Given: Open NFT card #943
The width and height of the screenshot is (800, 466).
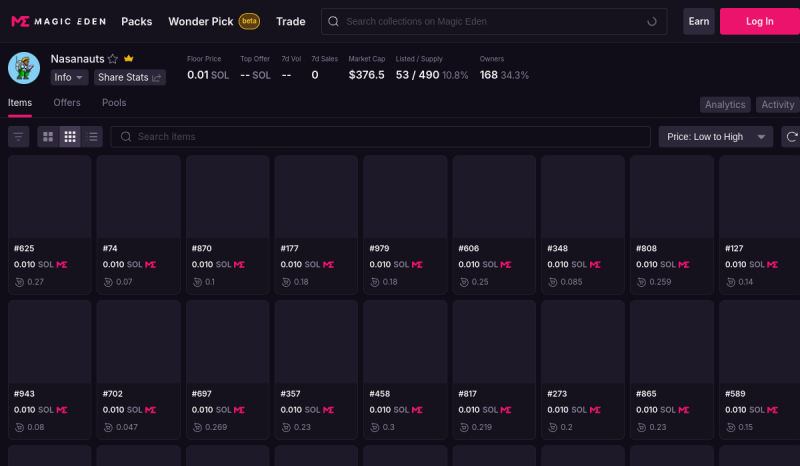Looking at the screenshot, I should (49, 370).
